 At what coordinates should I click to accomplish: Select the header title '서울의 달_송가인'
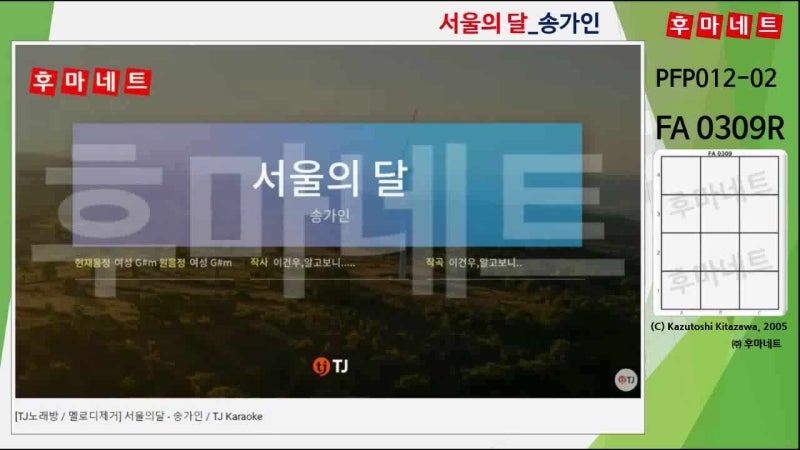click(519, 23)
